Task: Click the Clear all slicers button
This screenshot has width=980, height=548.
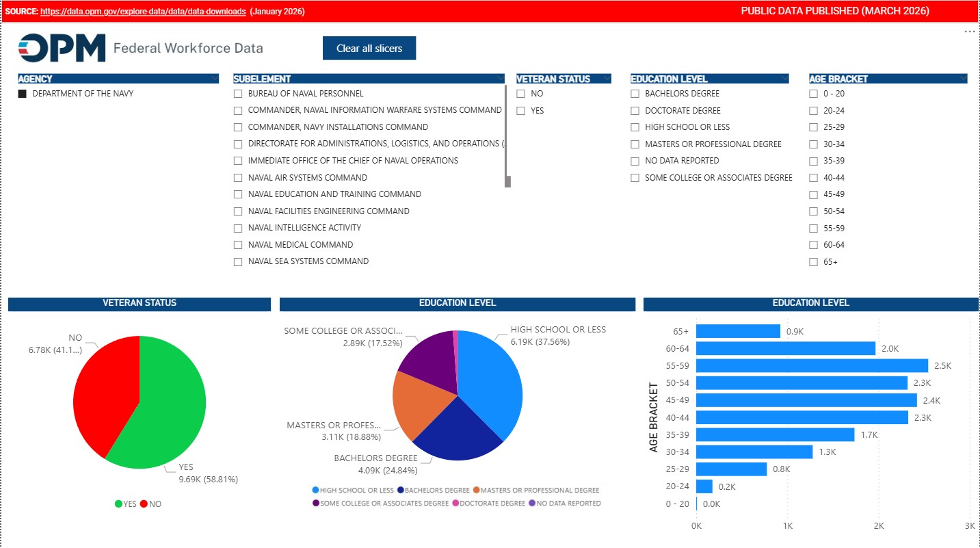Action: pyautogui.click(x=369, y=48)
